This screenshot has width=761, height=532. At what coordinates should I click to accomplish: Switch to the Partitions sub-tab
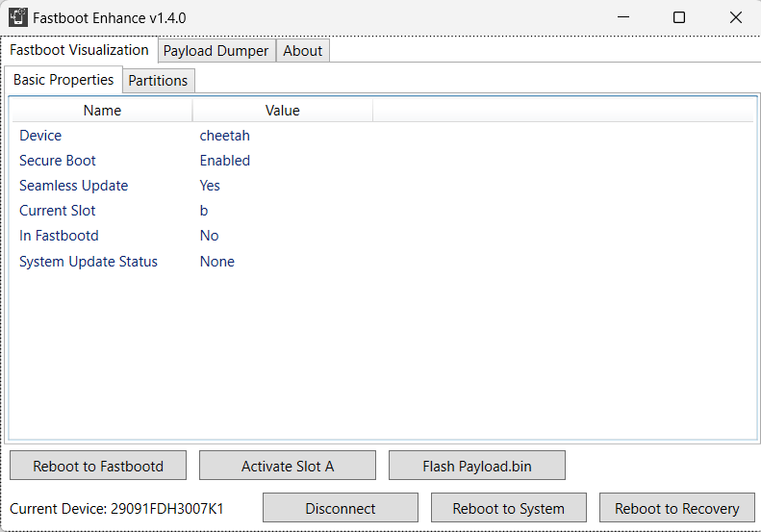pyautogui.click(x=158, y=81)
